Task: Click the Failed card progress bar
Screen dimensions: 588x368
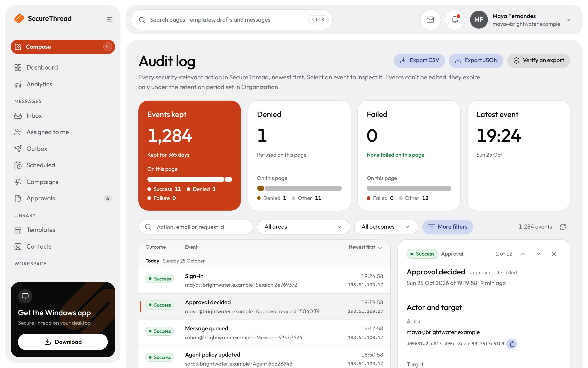Action: (409, 188)
